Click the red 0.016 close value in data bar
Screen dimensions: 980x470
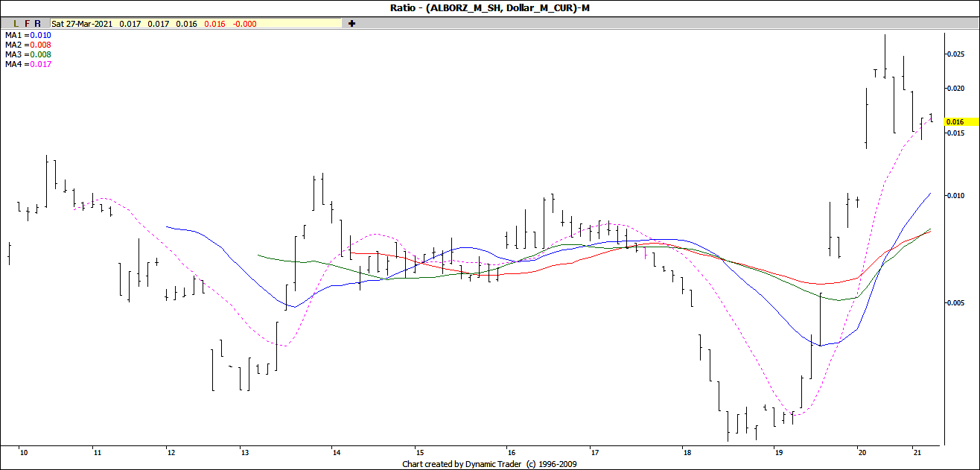(x=214, y=24)
